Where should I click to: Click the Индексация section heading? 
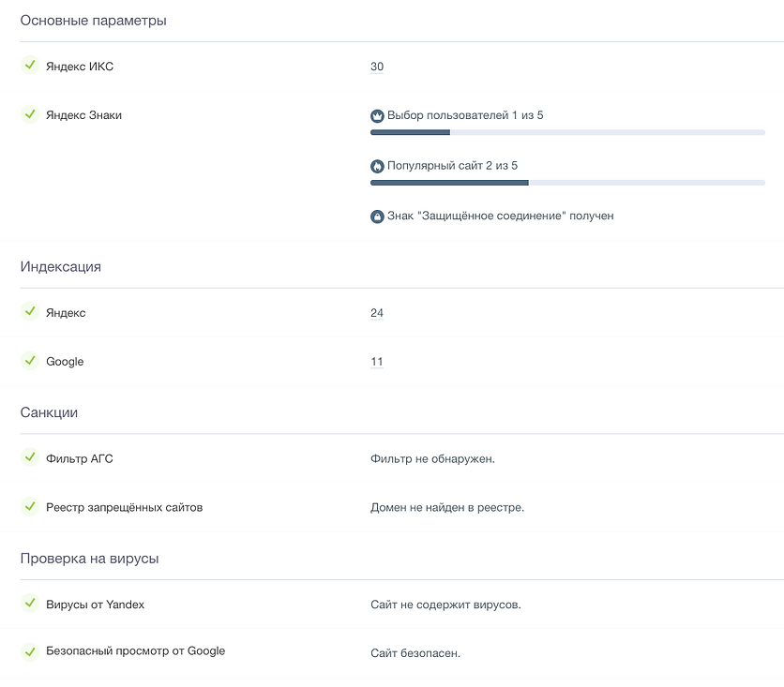pos(61,267)
